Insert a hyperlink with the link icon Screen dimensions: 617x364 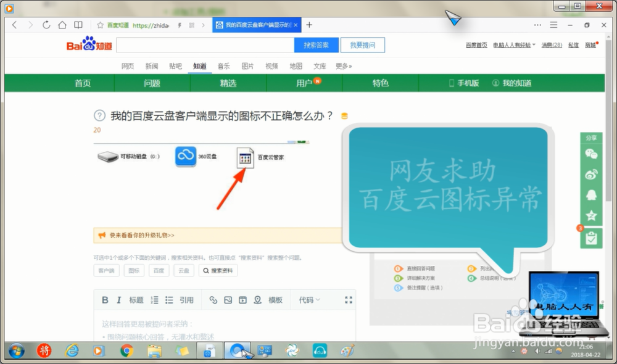click(x=213, y=300)
